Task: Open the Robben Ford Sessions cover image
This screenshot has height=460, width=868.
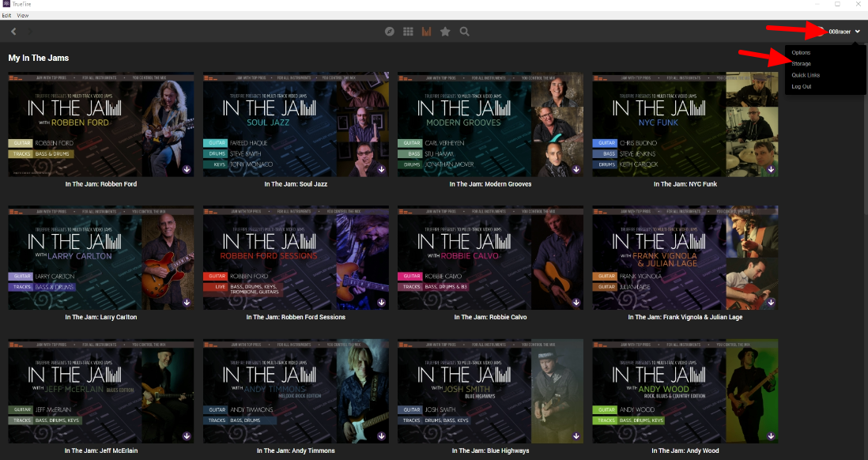Action: click(296, 258)
